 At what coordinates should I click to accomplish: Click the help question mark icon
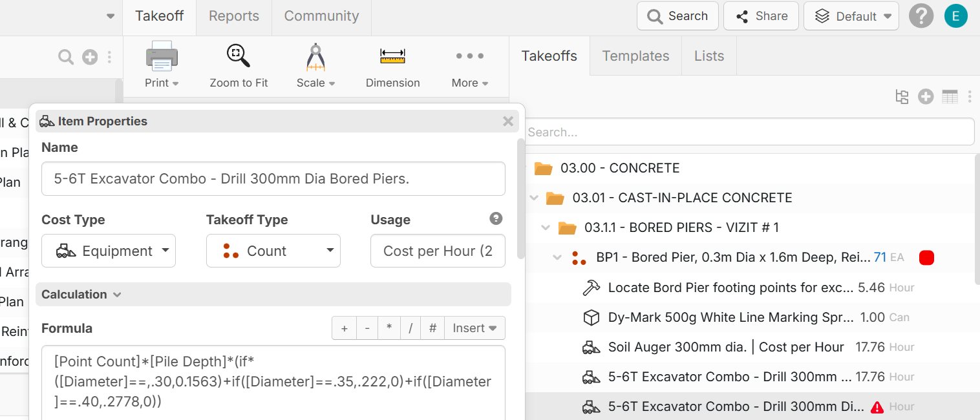click(x=921, y=16)
